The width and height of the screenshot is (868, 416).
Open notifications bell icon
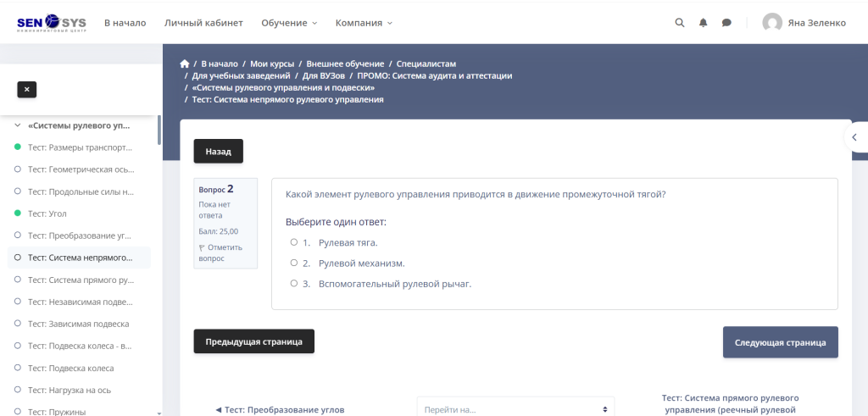(703, 23)
